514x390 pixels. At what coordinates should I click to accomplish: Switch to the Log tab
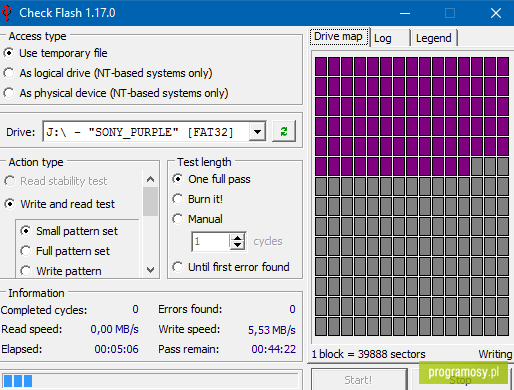coord(390,38)
